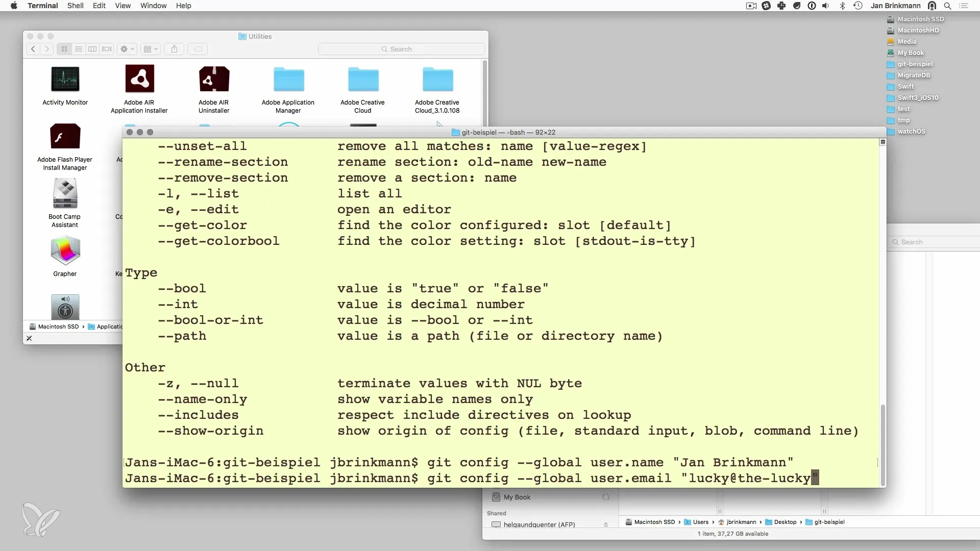Open Bluetooth status menu

tap(842, 6)
